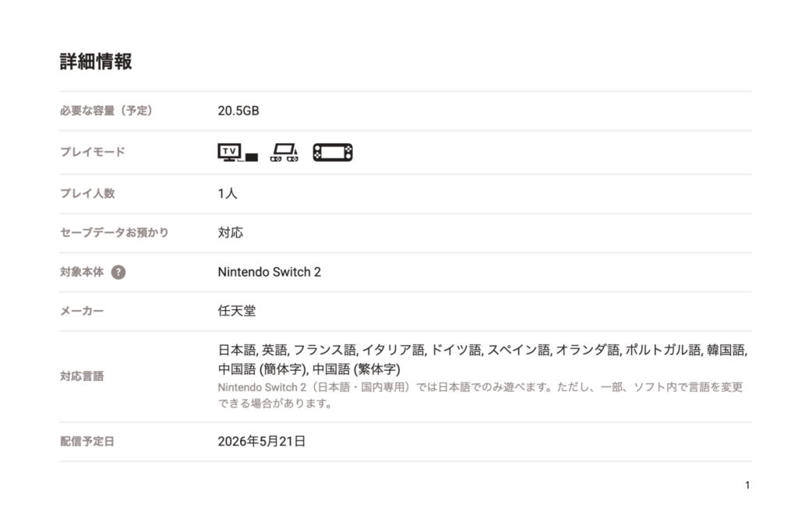Viewport: 798px width, 532px height.
Task: Click the プレイ人数 label
Action: coord(87,193)
